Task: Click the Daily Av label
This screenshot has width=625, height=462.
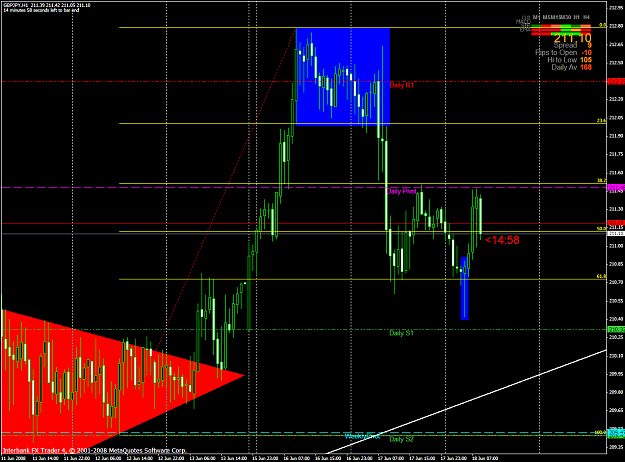Action: (x=564, y=67)
